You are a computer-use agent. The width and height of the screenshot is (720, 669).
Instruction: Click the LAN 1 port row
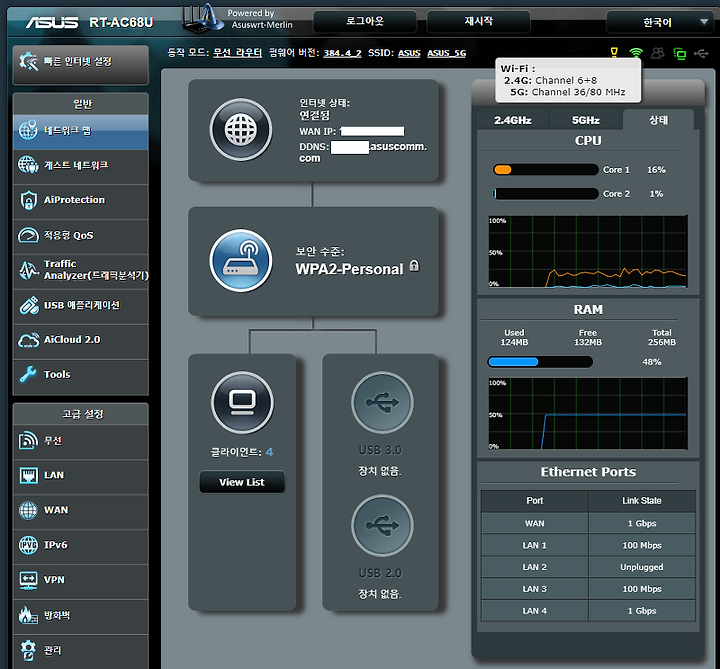tap(588, 545)
